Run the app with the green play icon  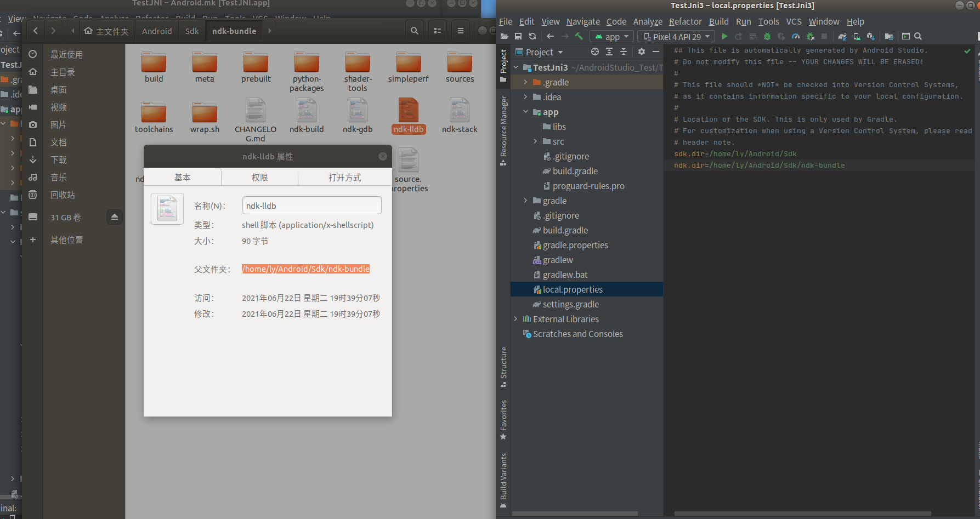[724, 36]
